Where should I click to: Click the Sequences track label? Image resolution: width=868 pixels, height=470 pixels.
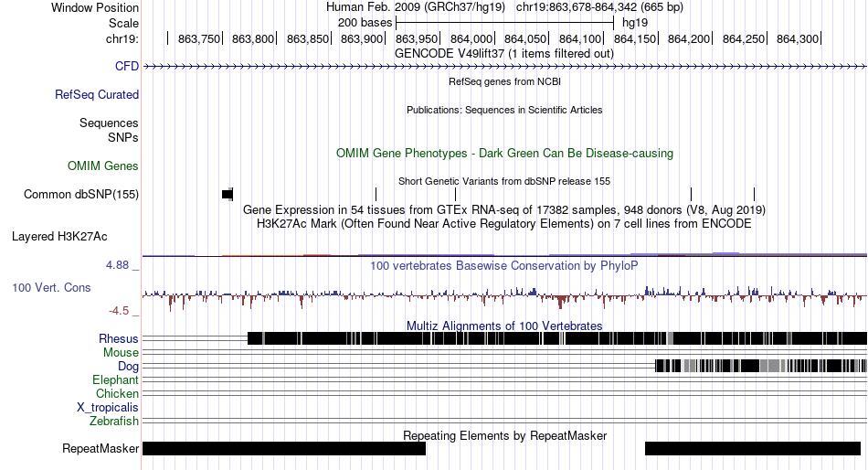pos(109,123)
